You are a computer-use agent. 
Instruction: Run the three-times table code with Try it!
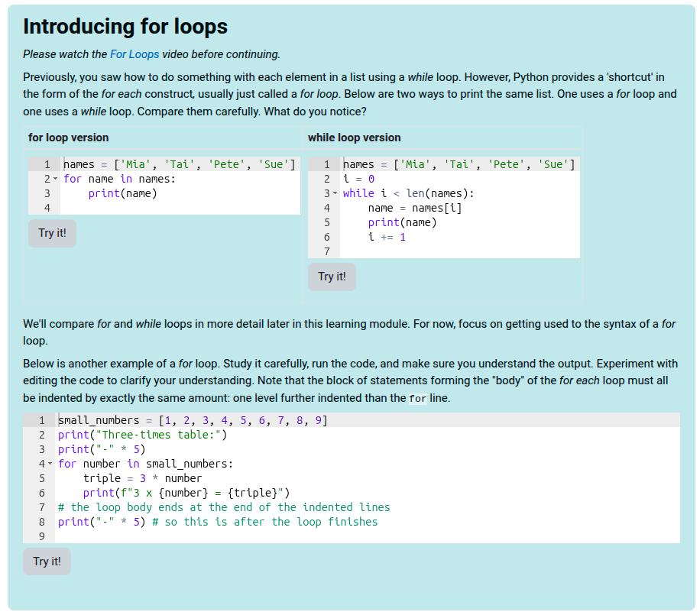(47, 562)
